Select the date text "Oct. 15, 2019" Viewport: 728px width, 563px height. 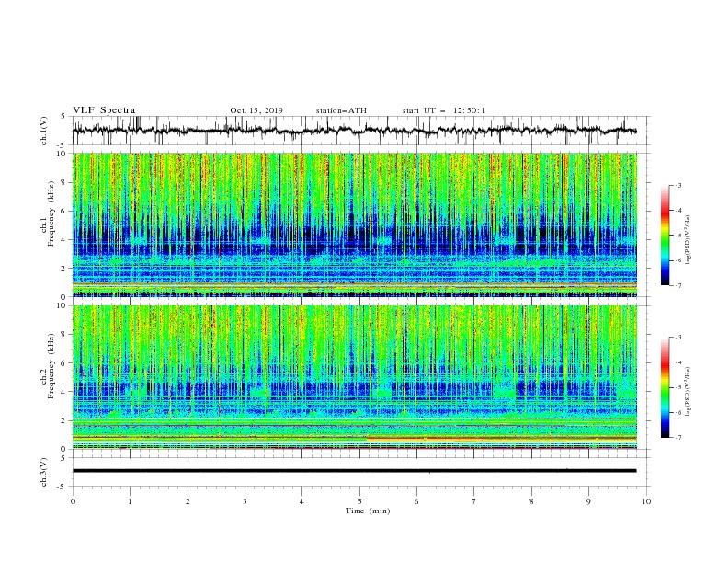point(256,110)
